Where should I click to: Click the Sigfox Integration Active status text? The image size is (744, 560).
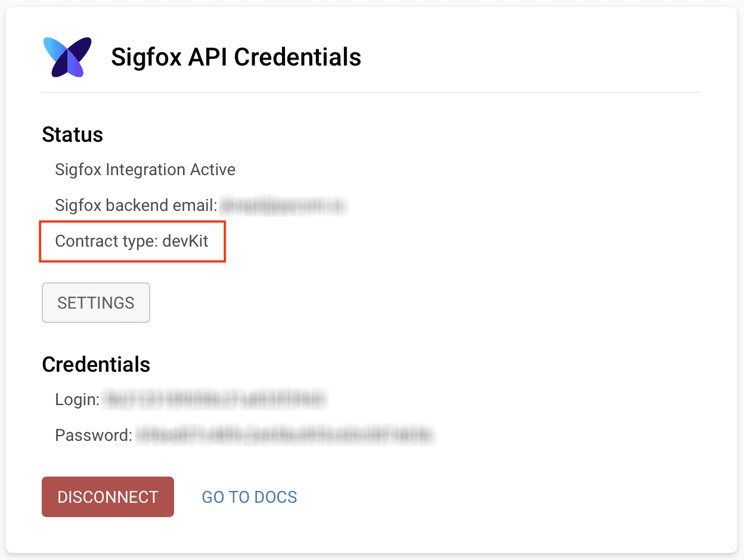pyautogui.click(x=145, y=169)
